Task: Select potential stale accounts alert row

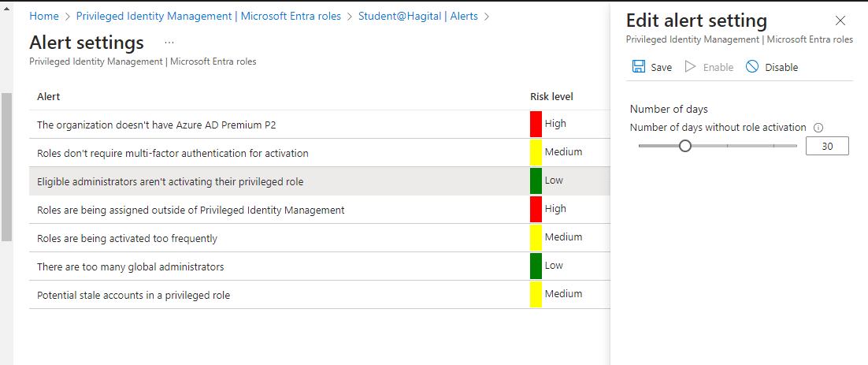Action: coord(133,295)
